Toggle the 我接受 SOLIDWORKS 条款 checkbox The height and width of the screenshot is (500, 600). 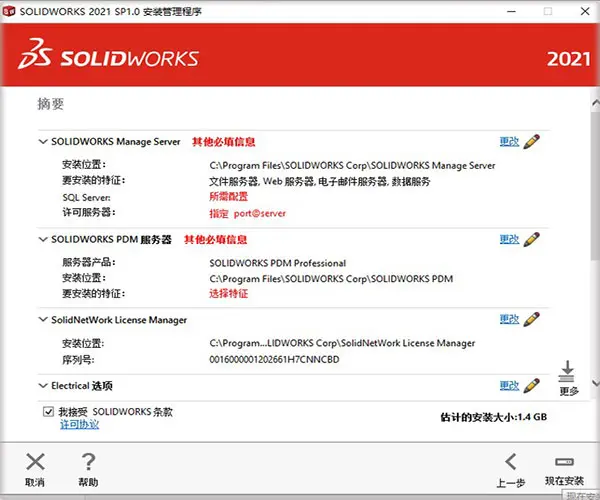click(x=48, y=412)
